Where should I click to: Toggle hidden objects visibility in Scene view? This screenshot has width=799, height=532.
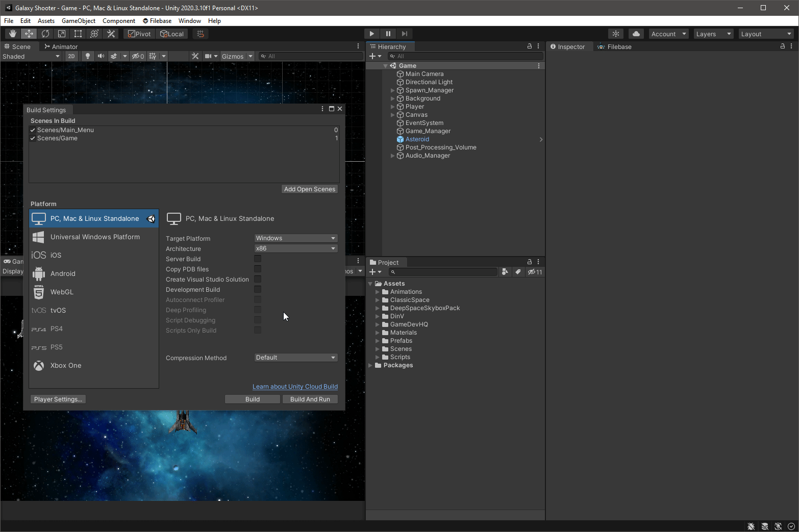tap(138, 56)
